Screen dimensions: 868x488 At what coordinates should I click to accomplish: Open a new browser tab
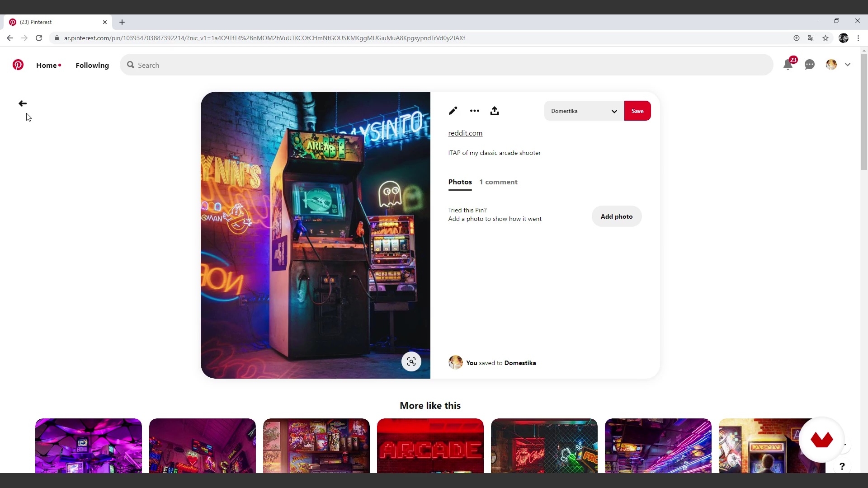click(x=122, y=22)
